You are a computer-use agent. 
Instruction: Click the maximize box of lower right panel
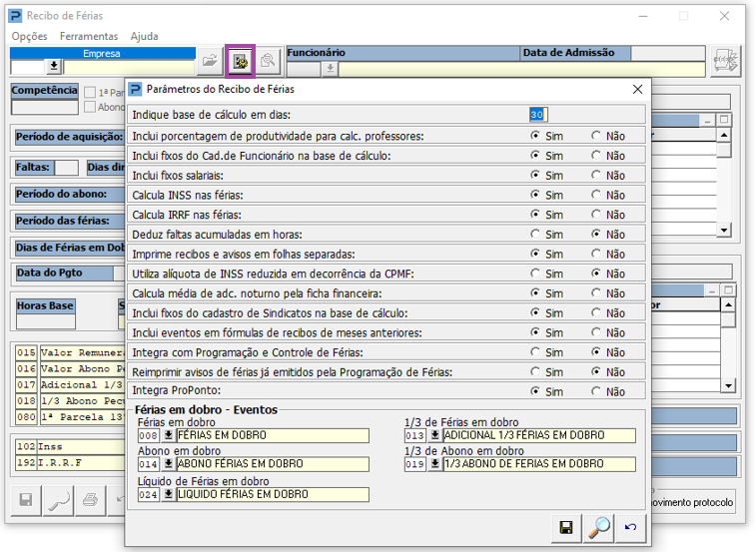(x=728, y=290)
